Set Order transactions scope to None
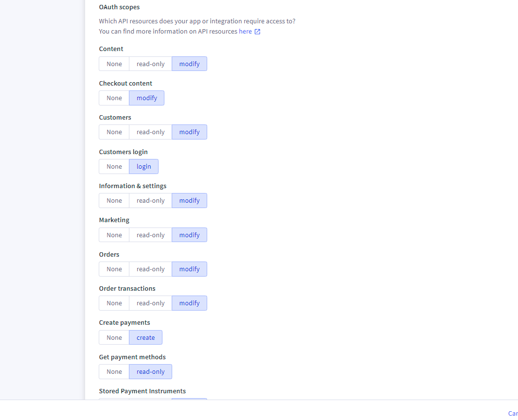This screenshot has height=420, width=518. click(114, 303)
